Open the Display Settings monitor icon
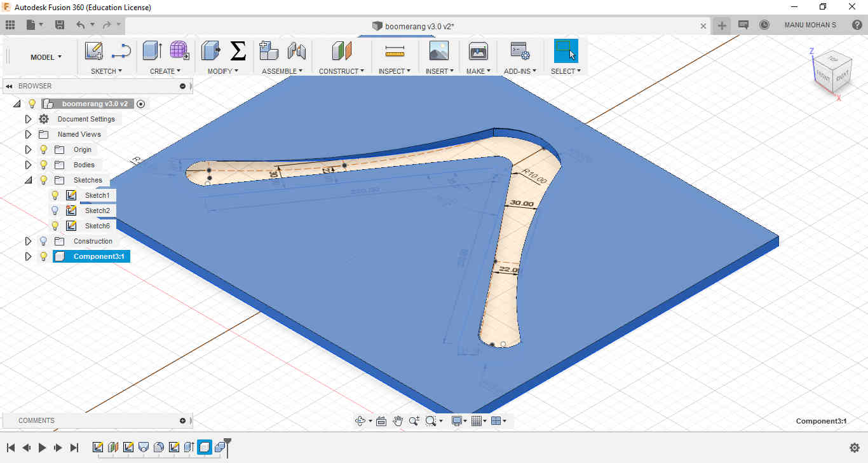 [456, 420]
